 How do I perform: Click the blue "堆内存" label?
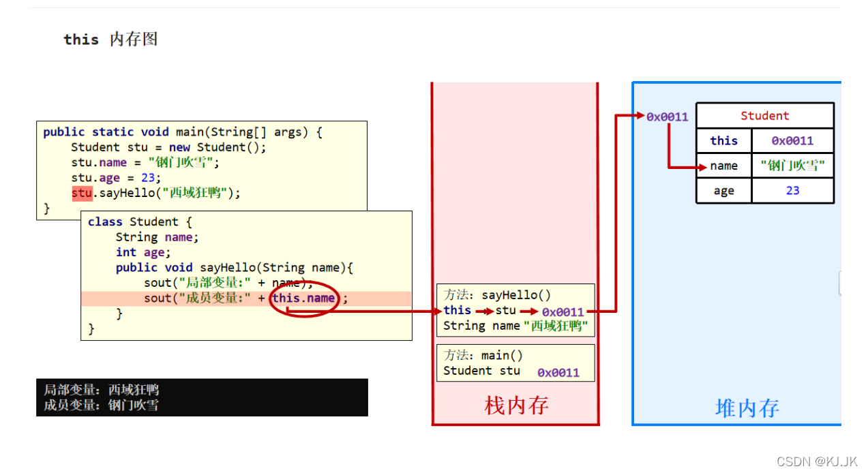click(x=747, y=408)
